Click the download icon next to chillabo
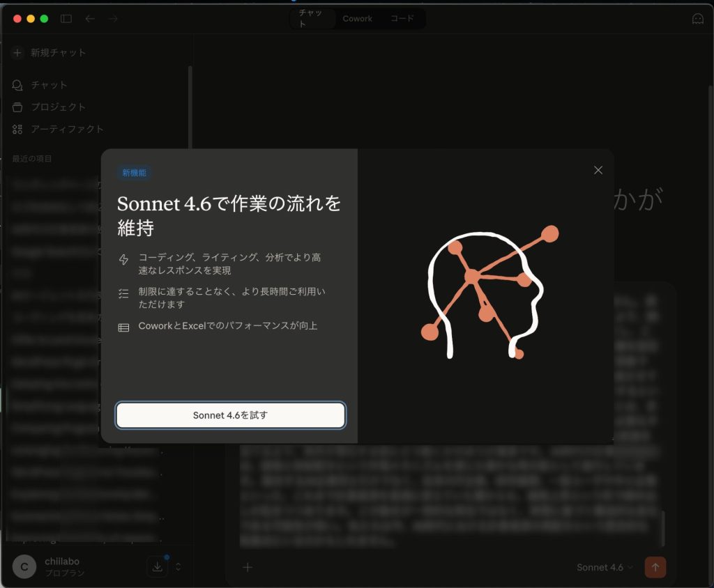This screenshot has width=714, height=588. coord(157,566)
